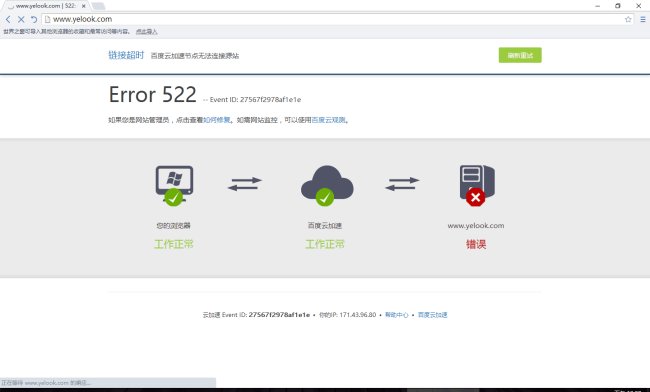Click the green 工作正常 under browser

pos(174,244)
